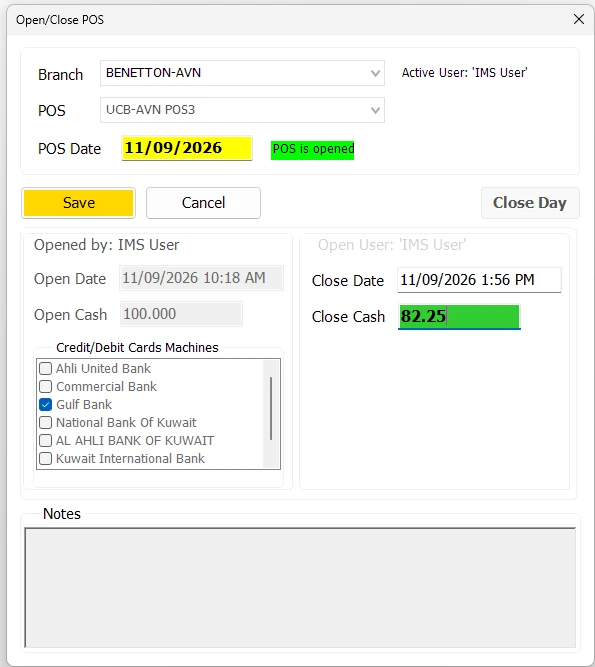Click the Open User 'IMS User' label
This screenshot has height=667, width=595.
click(392, 245)
